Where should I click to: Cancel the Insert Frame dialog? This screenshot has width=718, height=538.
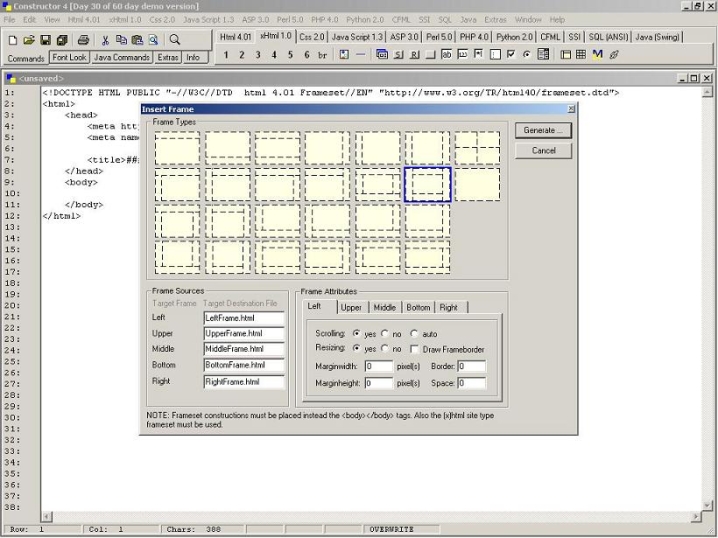click(x=543, y=150)
